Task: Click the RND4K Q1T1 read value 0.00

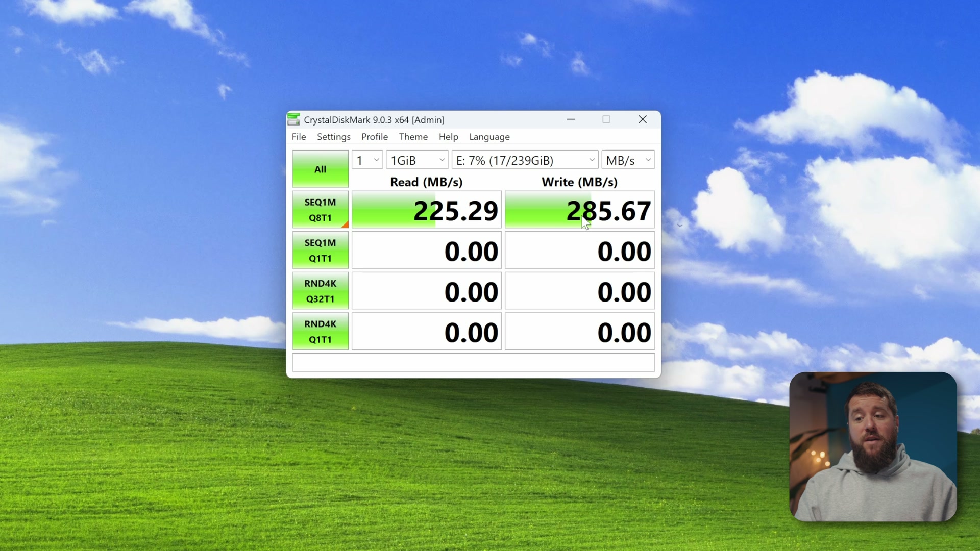Action: [x=427, y=332]
